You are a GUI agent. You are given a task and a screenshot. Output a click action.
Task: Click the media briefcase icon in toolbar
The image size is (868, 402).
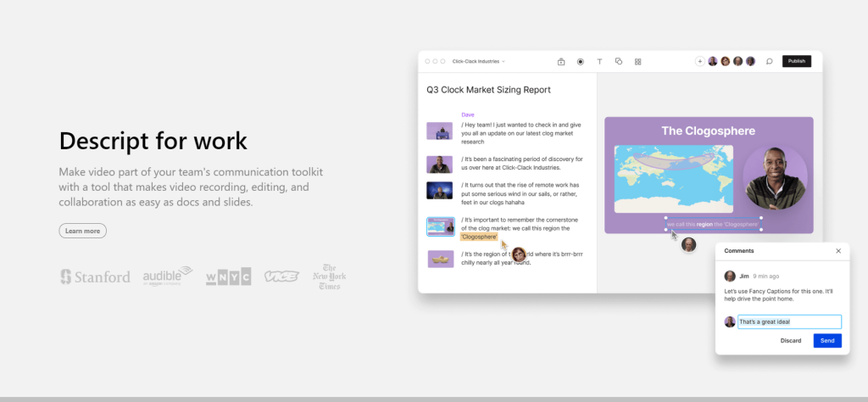pyautogui.click(x=561, y=61)
